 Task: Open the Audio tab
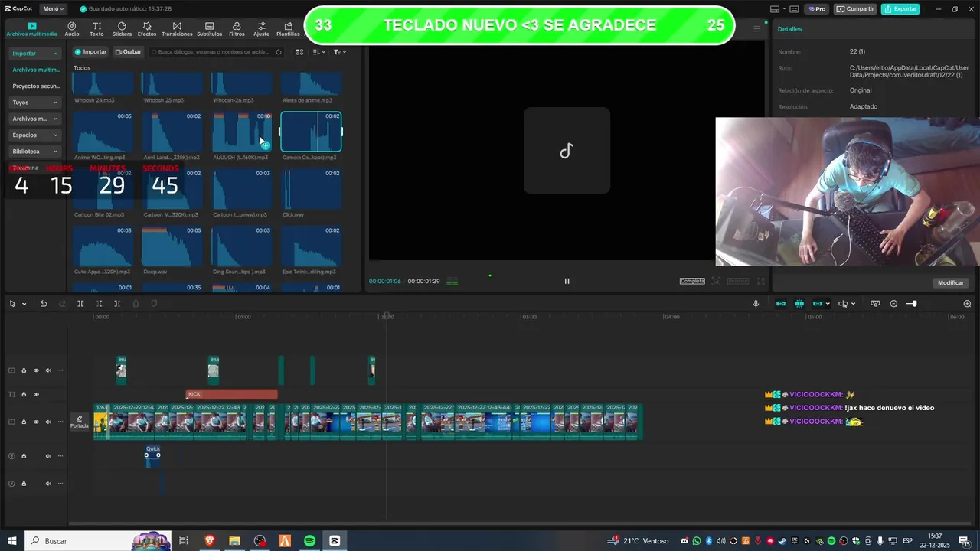[72, 29]
